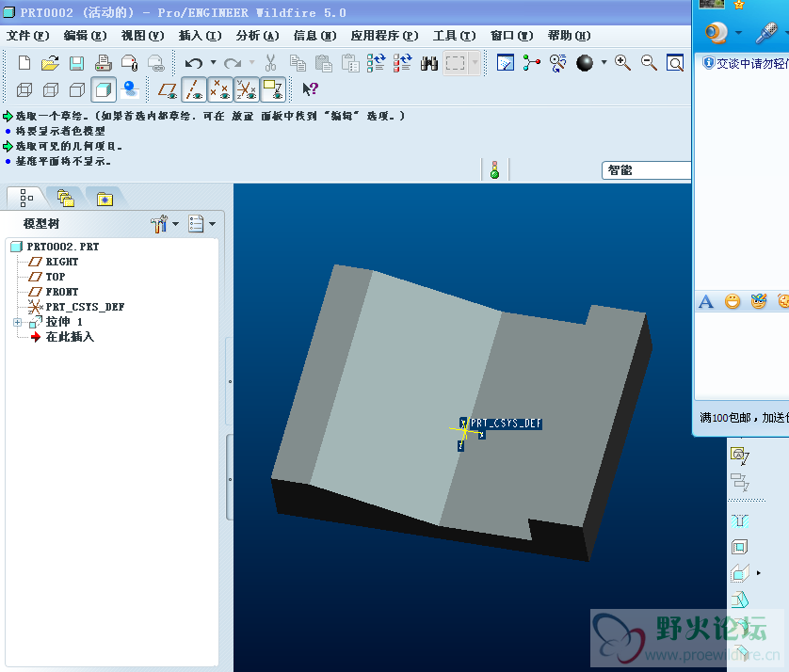The height and width of the screenshot is (672, 789).
Task: Open the 视图(V) menu
Action: click(142, 36)
